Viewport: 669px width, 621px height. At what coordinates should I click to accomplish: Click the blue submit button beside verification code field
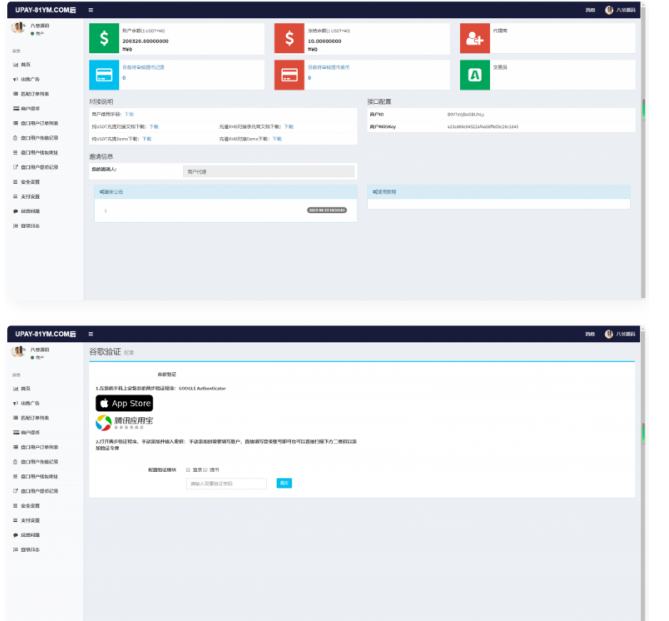coord(284,483)
